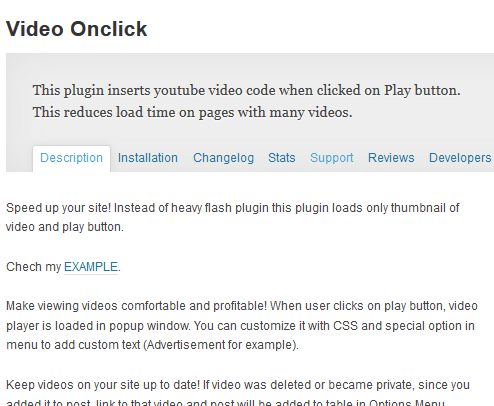Go to the Reviews tab
Image resolution: width=494 pixels, height=406 pixels.
(x=391, y=158)
